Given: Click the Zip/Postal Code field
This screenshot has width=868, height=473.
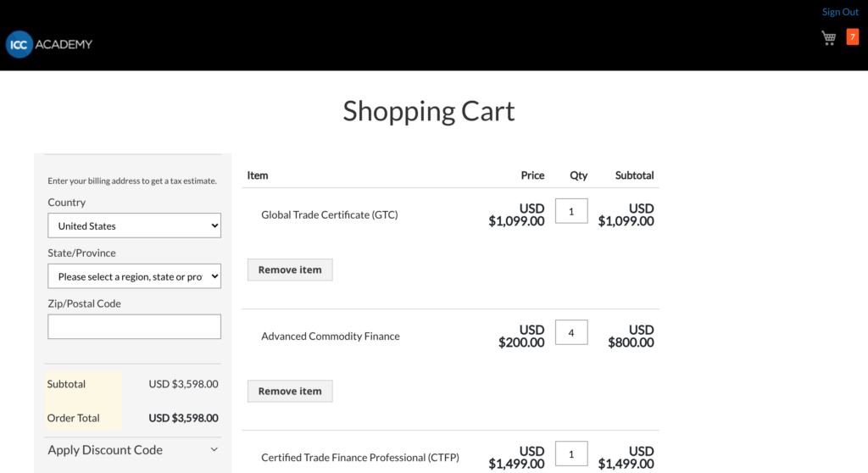Looking at the screenshot, I should click(134, 327).
